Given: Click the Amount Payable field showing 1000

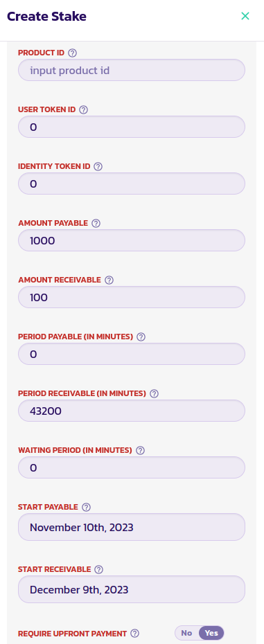Looking at the screenshot, I should tap(132, 240).
